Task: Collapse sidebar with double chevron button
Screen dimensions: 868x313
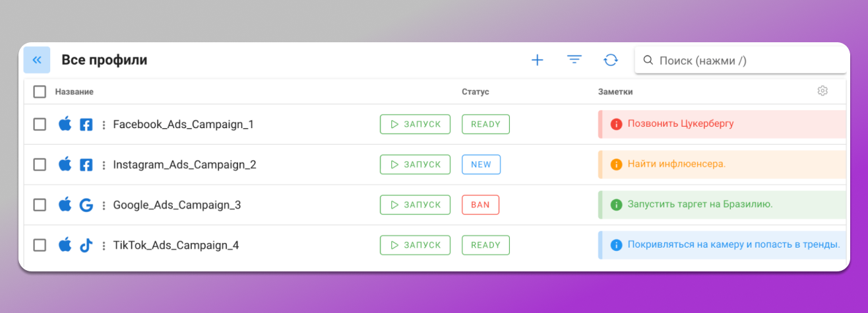Action: click(37, 60)
